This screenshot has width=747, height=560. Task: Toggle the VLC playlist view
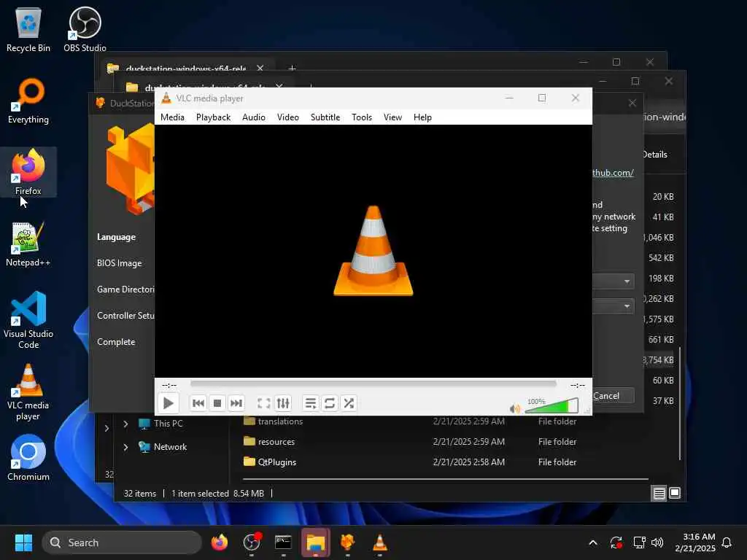point(310,403)
